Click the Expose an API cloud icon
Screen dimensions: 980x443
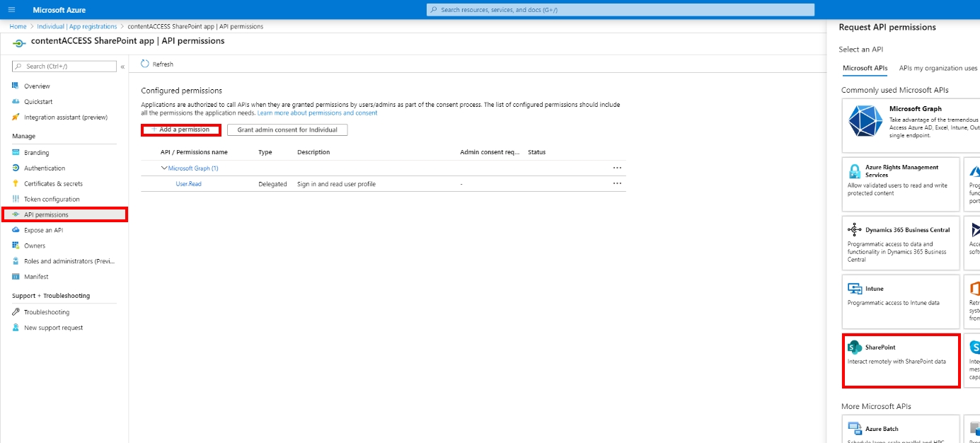[16, 230]
